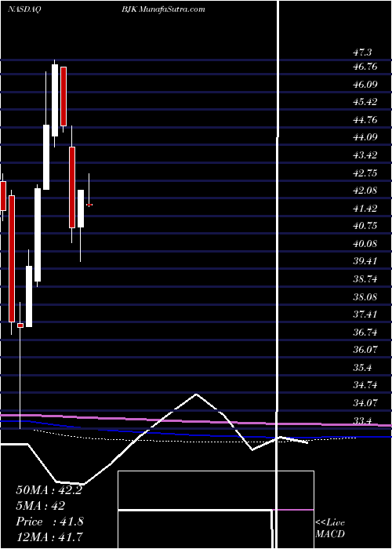
Task: Click the 34.07 price axis label
Action: [x=365, y=403]
